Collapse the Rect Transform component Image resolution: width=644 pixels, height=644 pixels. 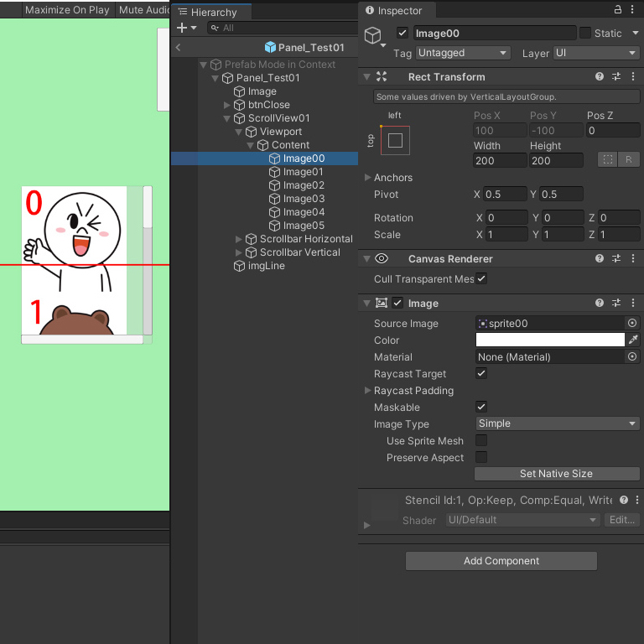click(367, 77)
